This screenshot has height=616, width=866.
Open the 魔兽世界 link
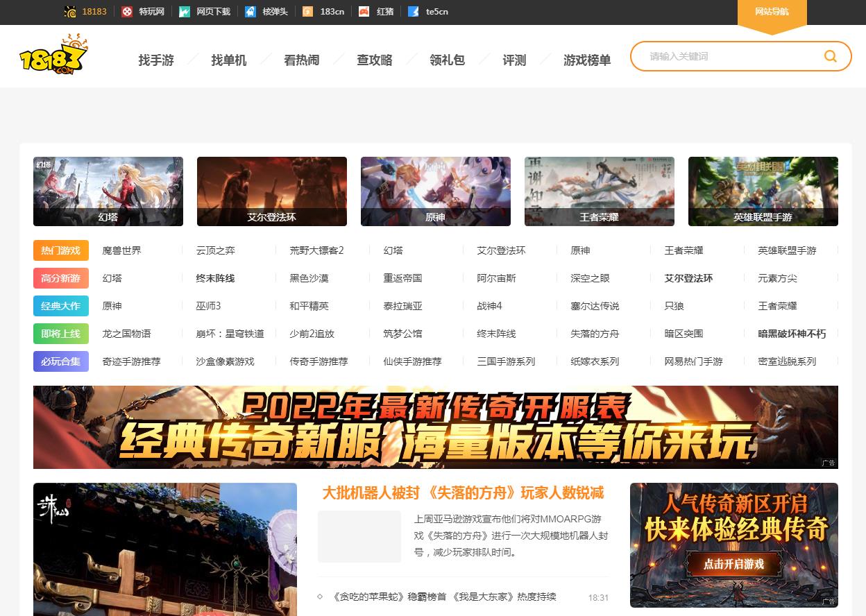[x=122, y=250]
